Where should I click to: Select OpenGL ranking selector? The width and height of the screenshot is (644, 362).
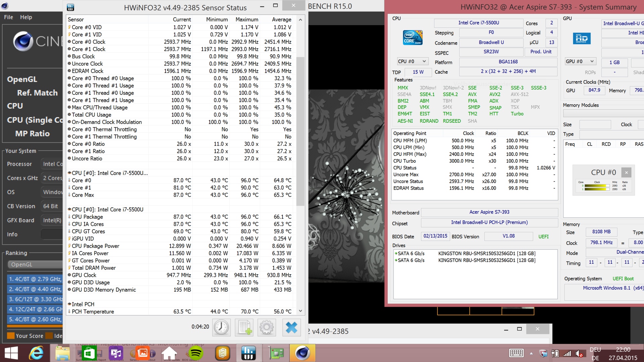pyautogui.click(x=34, y=264)
